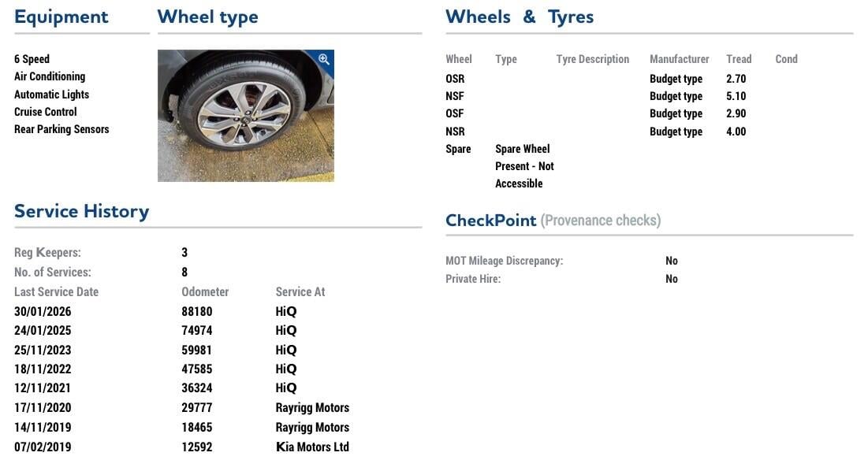Select the Service History heading
The image size is (868, 471).
[x=81, y=211]
